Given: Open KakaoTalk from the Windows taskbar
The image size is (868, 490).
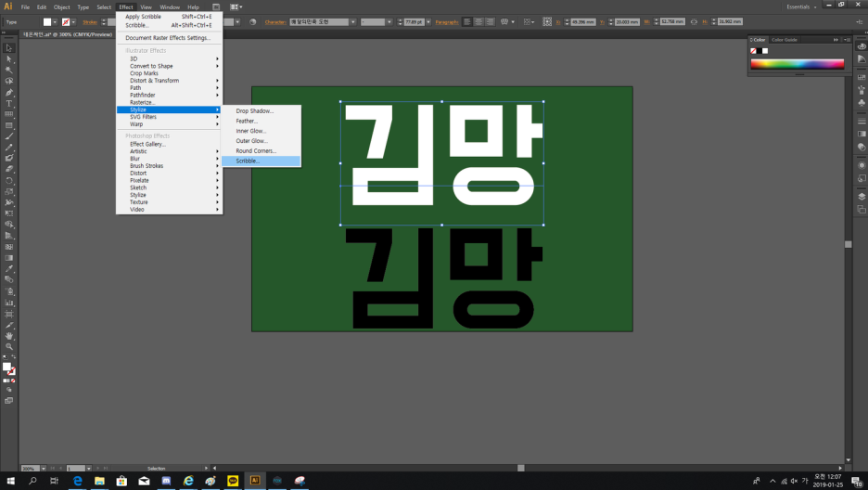Looking at the screenshot, I should pos(233,481).
